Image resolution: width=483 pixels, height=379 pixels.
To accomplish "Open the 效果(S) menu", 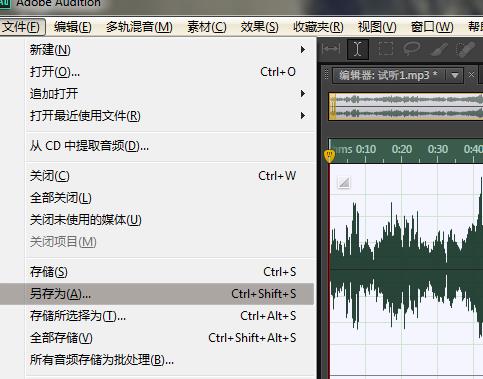I will click(x=259, y=27).
